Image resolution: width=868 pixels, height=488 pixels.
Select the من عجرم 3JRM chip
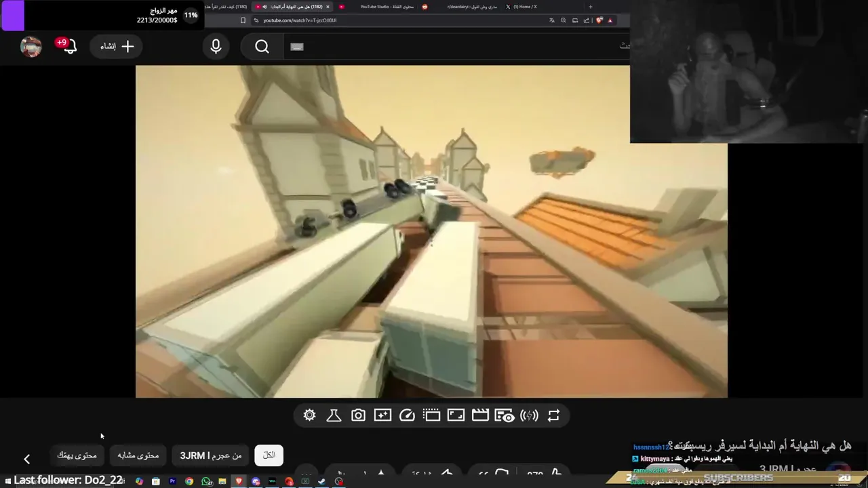[210, 455]
